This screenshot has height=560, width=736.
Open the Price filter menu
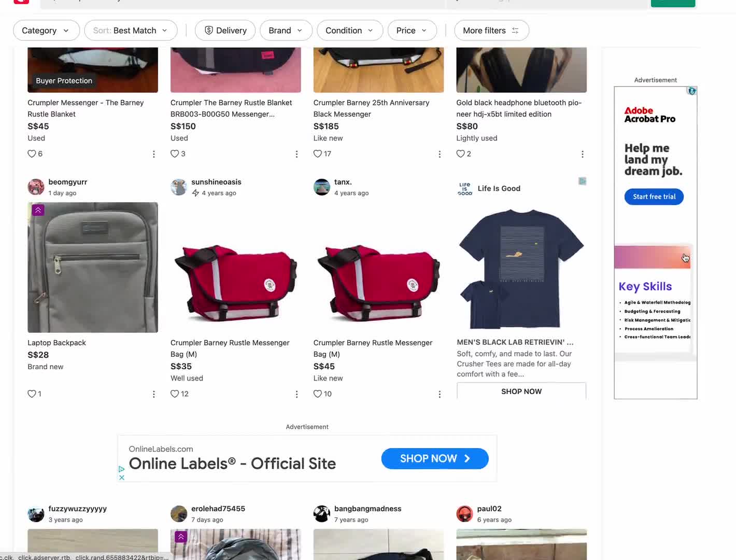(x=412, y=31)
